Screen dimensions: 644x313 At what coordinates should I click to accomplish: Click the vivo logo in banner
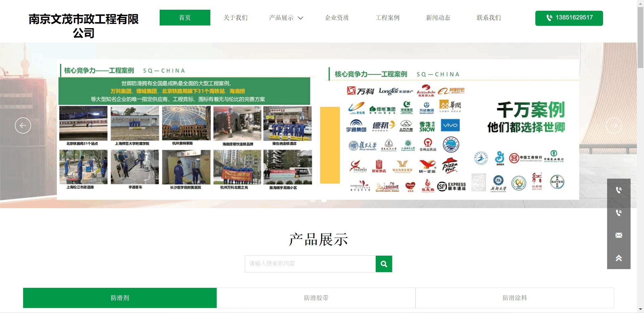click(x=450, y=125)
